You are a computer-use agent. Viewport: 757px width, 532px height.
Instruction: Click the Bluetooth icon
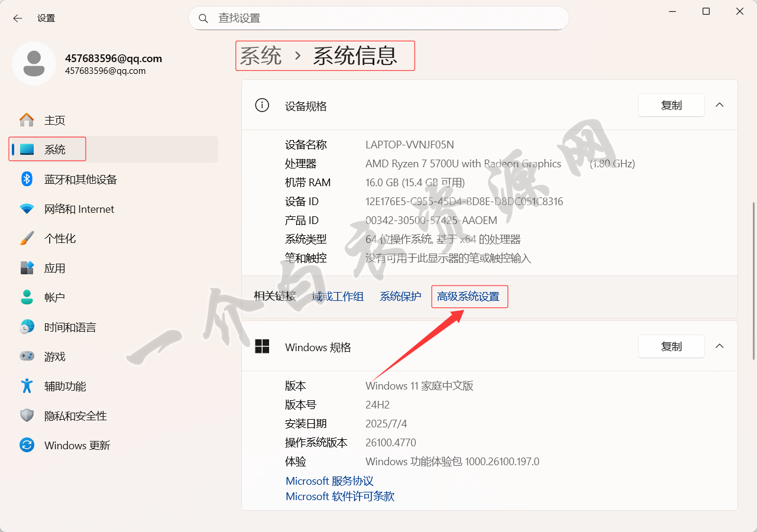tap(27, 179)
